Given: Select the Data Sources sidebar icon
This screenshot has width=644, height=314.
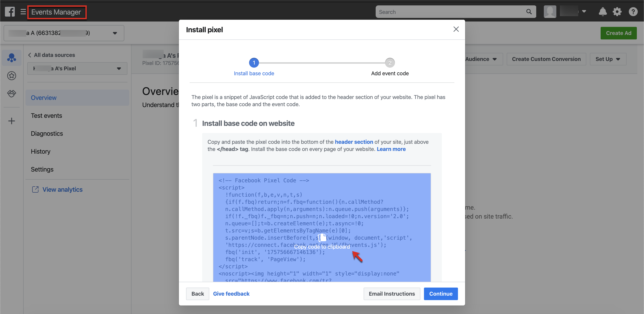Looking at the screenshot, I should pyautogui.click(x=11, y=58).
